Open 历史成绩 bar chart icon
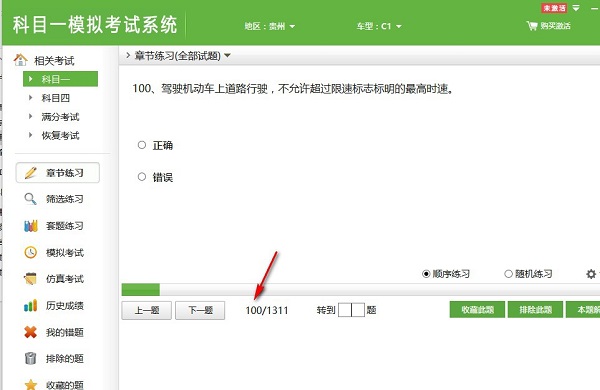600x390 pixels. [x=30, y=305]
